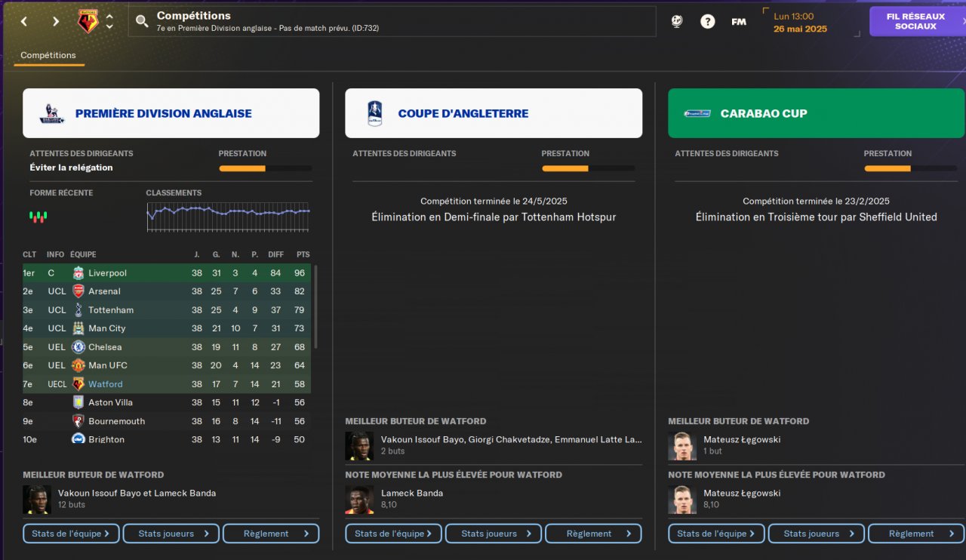Screen dimensions: 966x560
Task: Open the Classements position graph
Action: coord(228,216)
